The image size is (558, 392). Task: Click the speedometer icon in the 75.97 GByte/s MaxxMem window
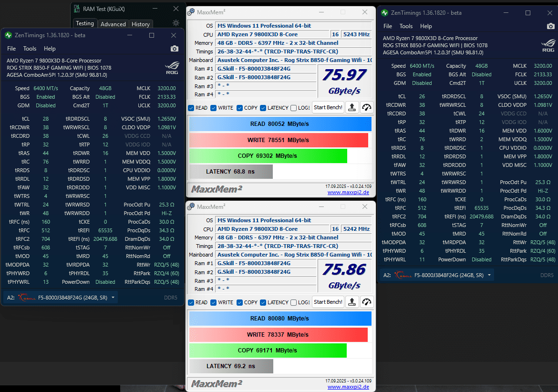[367, 107]
